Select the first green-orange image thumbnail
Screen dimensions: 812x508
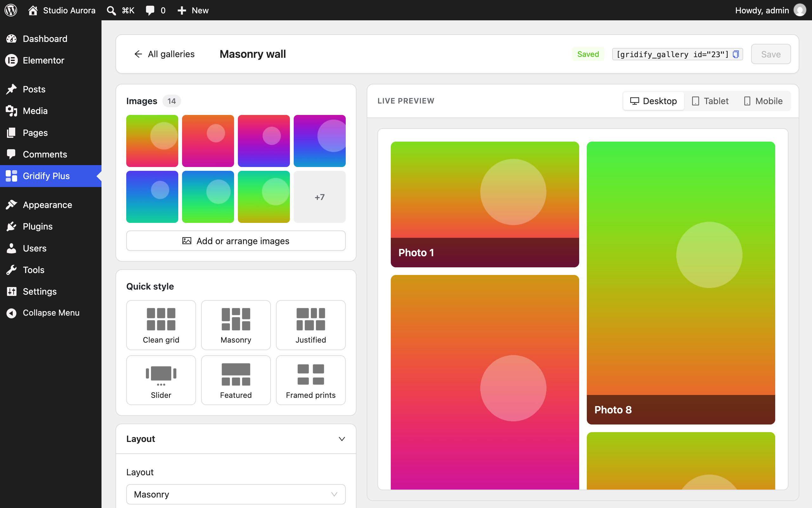[152, 141]
